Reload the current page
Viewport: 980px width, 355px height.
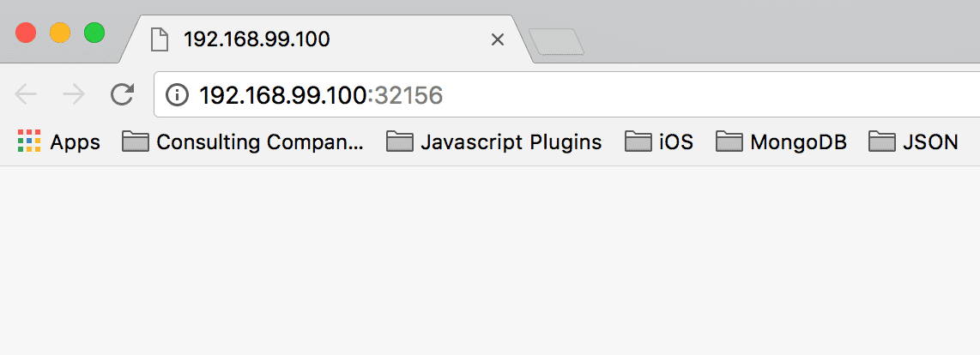(122, 94)
